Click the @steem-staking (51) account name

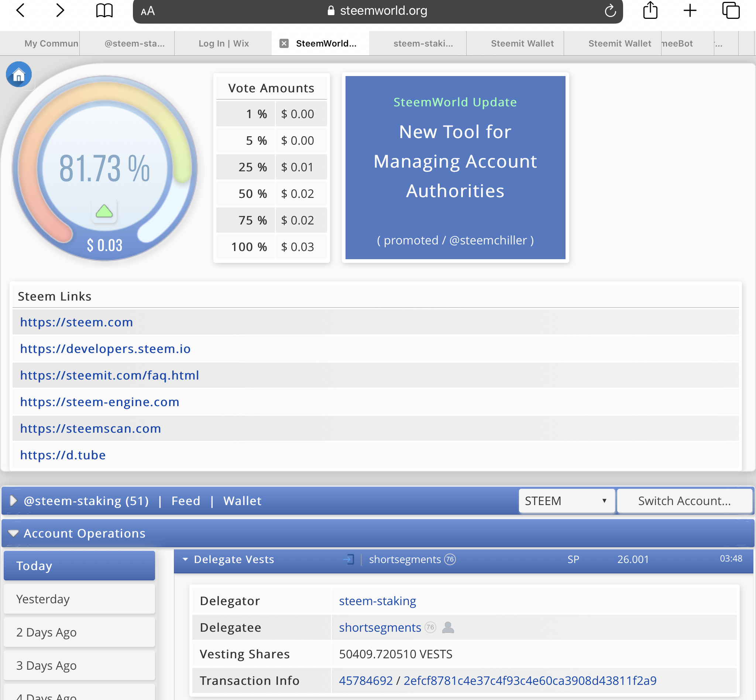click(86, 501)
